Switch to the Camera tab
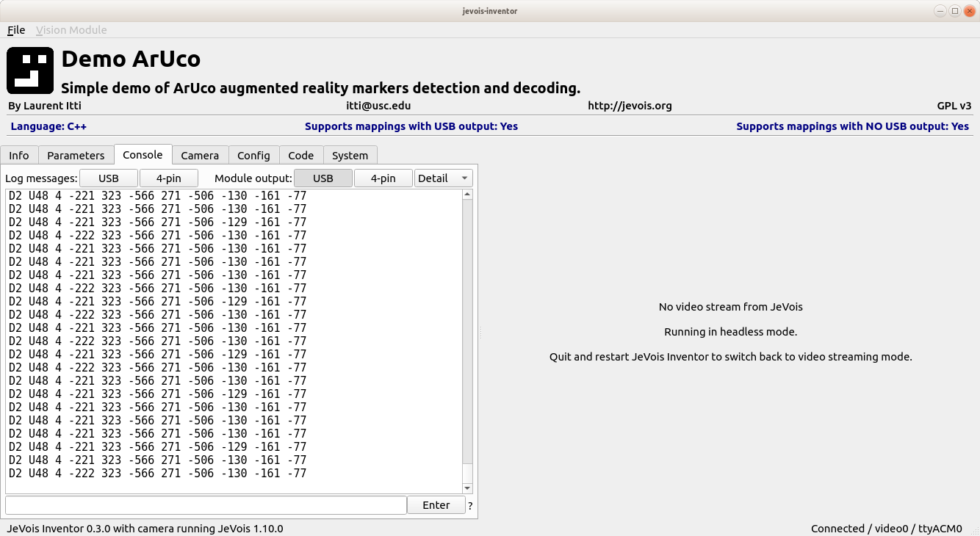This screenshot has height=536, width=980. (x=200, y=155)
